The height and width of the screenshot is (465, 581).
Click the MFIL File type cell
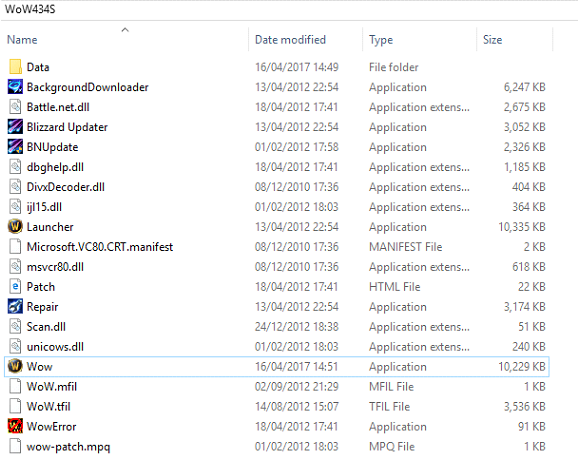(x=391, y=386)
